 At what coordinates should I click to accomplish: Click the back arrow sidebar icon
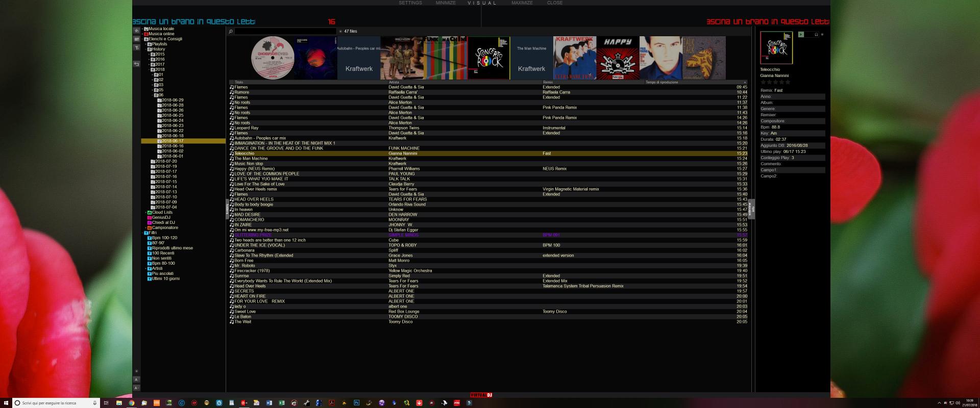coord(136,64)
